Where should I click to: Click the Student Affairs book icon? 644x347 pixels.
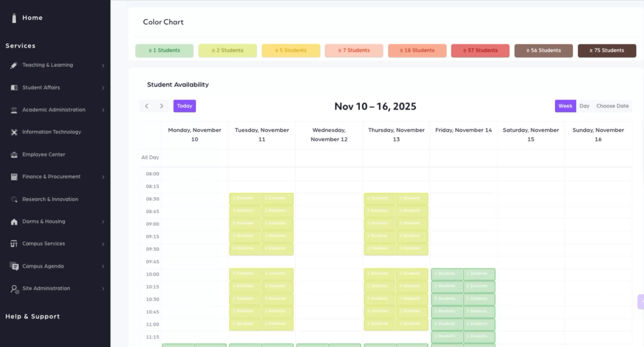click(14, 88)
